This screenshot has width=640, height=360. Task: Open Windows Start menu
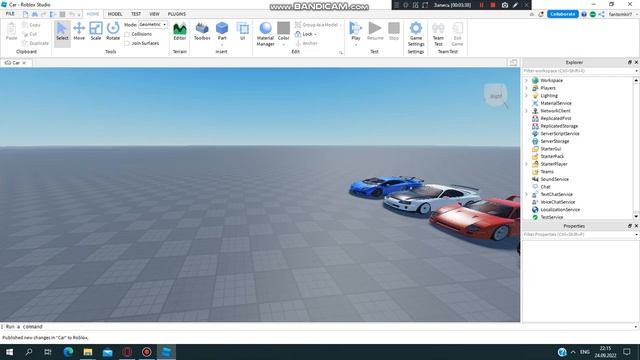tap(9, 352)
